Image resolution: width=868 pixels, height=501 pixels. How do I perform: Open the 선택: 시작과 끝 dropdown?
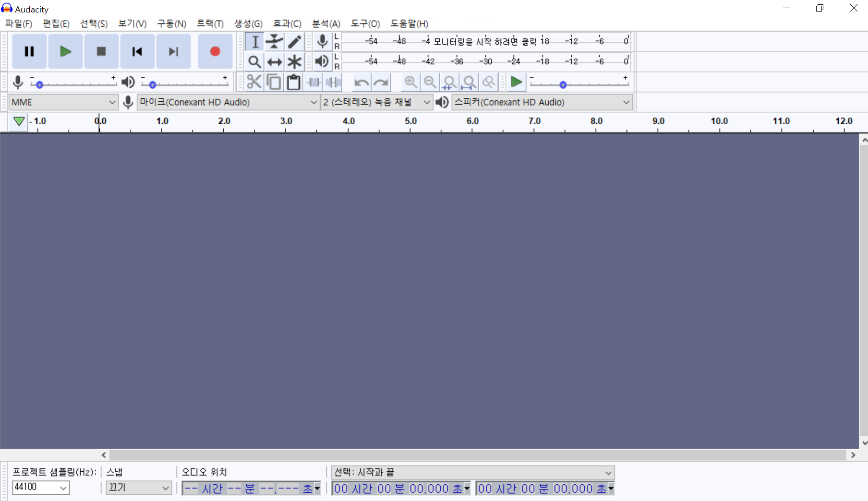pyautogui.click(x=473, y=473)
